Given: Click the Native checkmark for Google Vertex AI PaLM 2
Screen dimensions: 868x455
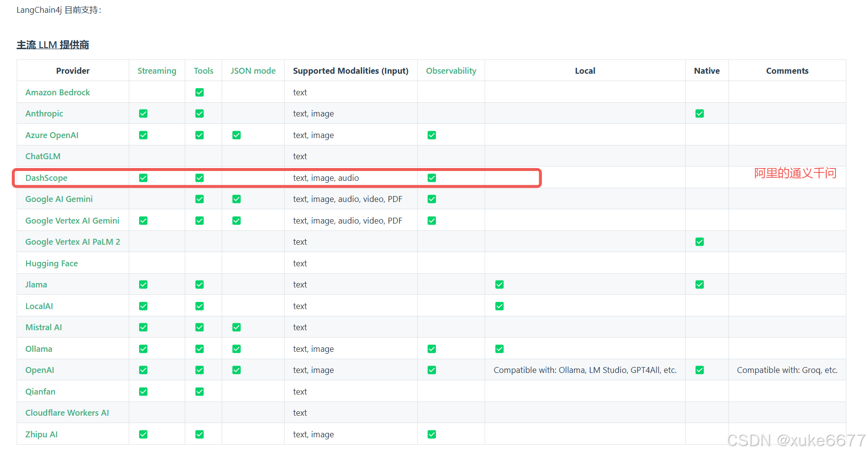Looking at the screenshot, I should pyautogui.click(x=699, y=241).
